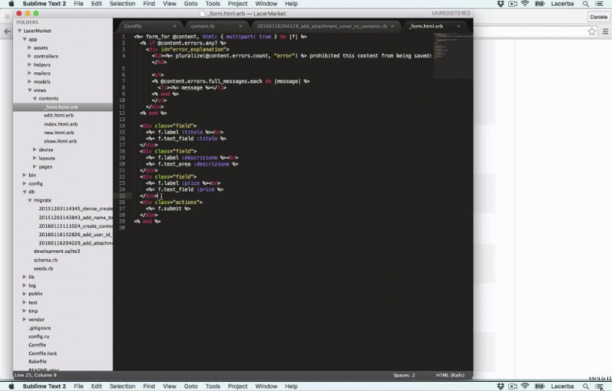Open the browser's hamburger menu

[605, 32]
